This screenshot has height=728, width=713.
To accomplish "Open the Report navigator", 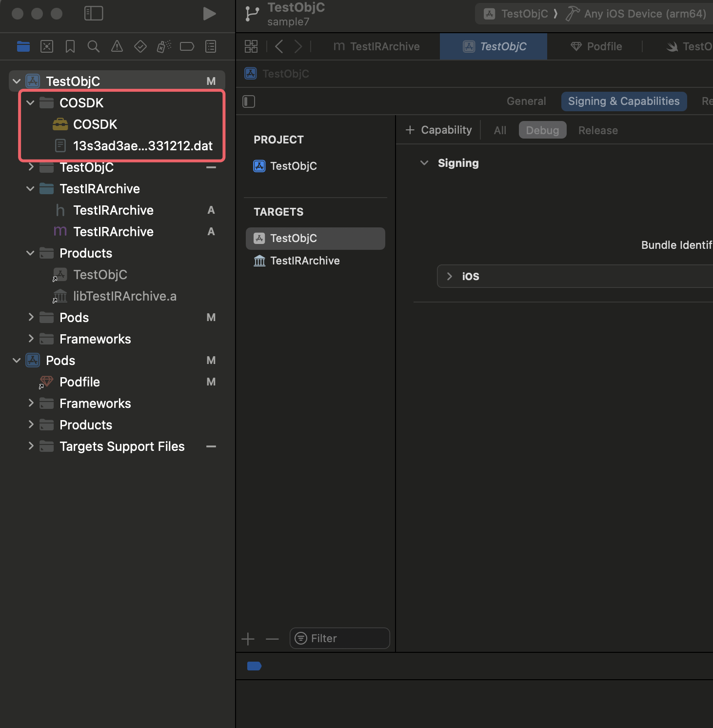I will [211, 46].
